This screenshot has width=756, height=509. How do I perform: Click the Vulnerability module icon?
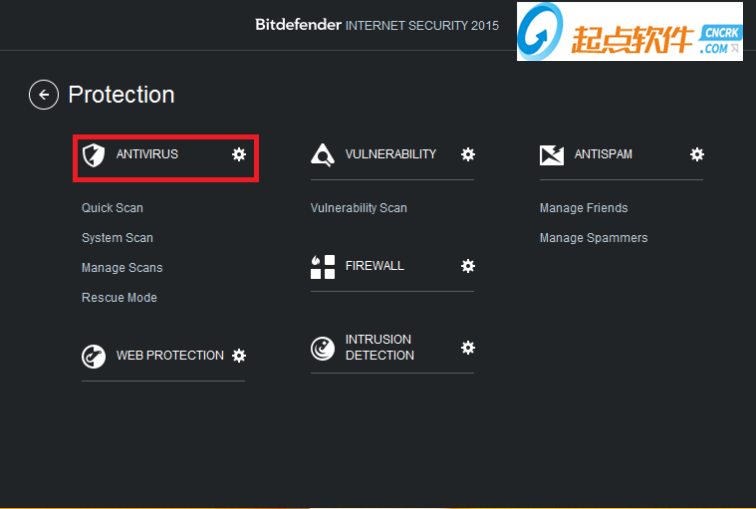click(322, 155)
